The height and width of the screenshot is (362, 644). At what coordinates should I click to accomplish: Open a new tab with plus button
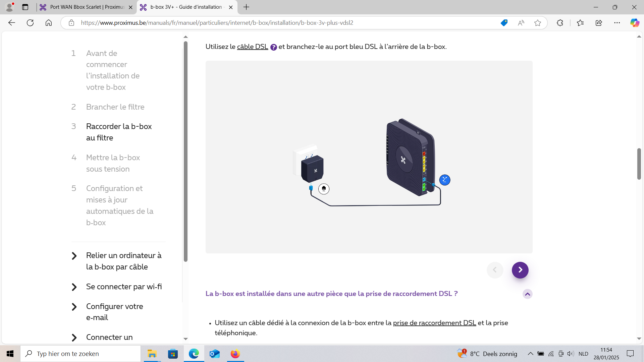click(x=247, y=7)
